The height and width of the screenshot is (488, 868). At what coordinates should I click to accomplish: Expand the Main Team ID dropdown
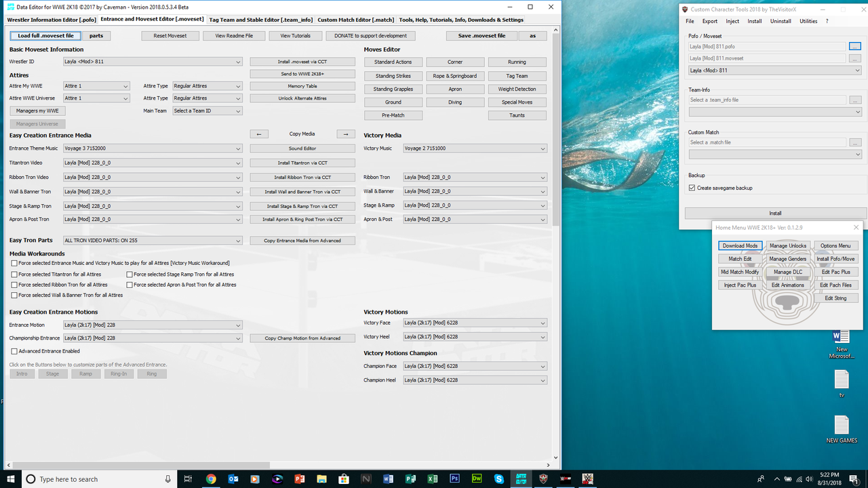[x=207, y=110]
